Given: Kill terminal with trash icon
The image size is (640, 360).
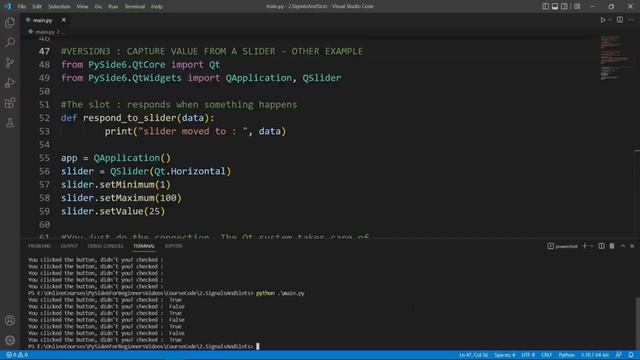Looking at the screenshot, I should tap(612, 246).
